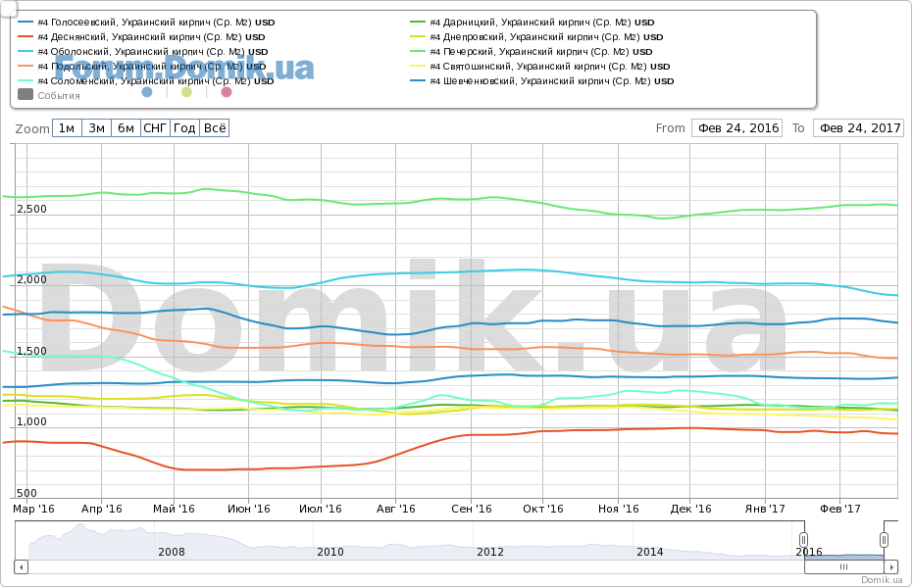Grab the left navigator range handle
The height and width of the screenshot is (588, 913).
(x=803, y=540)
